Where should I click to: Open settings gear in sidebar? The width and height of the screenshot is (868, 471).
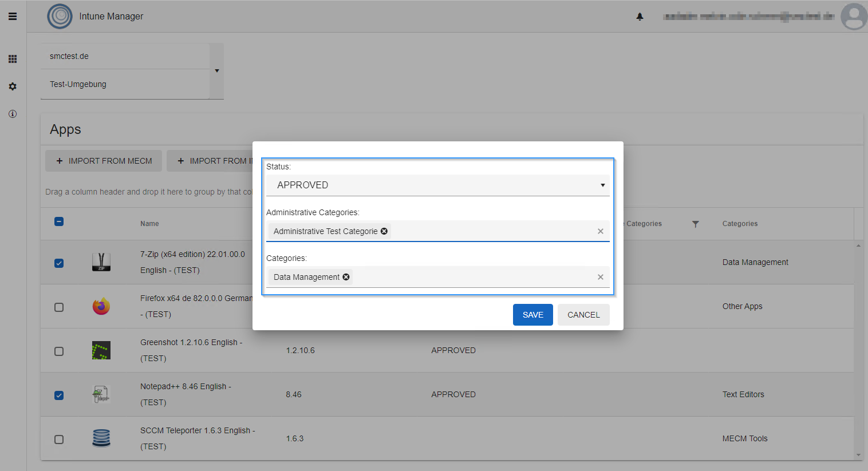[x=13, y=86]
